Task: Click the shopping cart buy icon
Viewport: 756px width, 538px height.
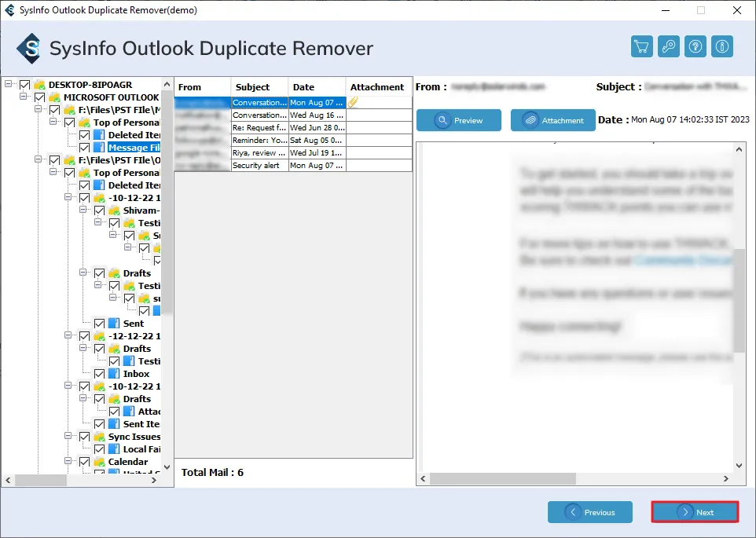Action: pyautogui.click(x=642, y=46)
